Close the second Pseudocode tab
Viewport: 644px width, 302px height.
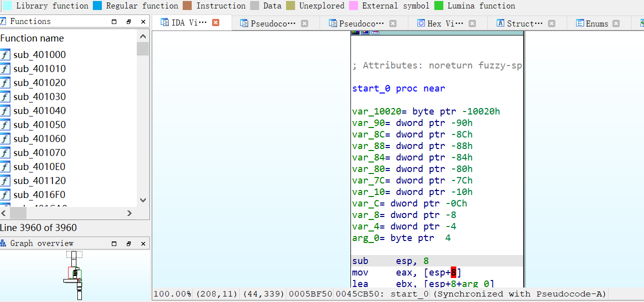[x=393, y=23]
